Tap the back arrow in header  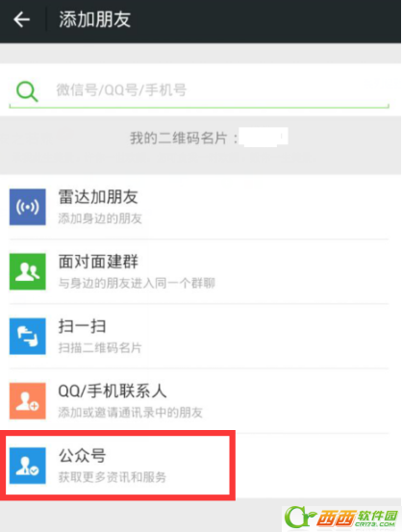click(22, 19)
